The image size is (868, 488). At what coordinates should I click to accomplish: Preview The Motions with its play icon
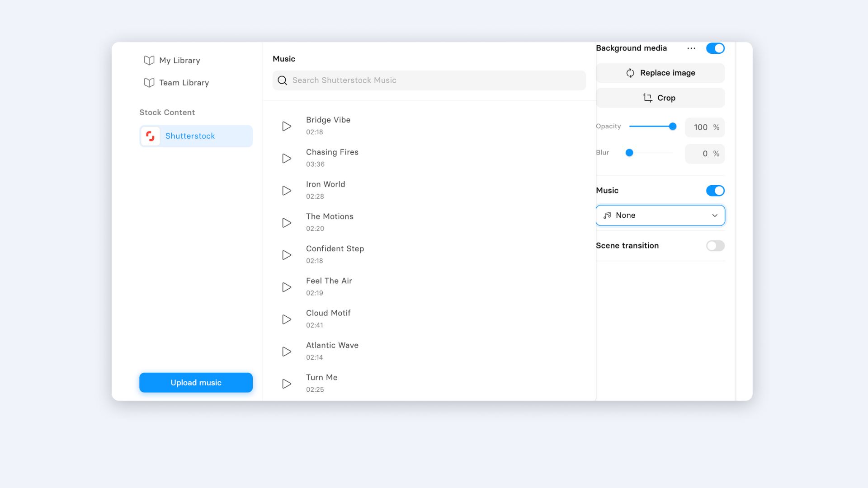pyautogui.click(x=287, y=223)
